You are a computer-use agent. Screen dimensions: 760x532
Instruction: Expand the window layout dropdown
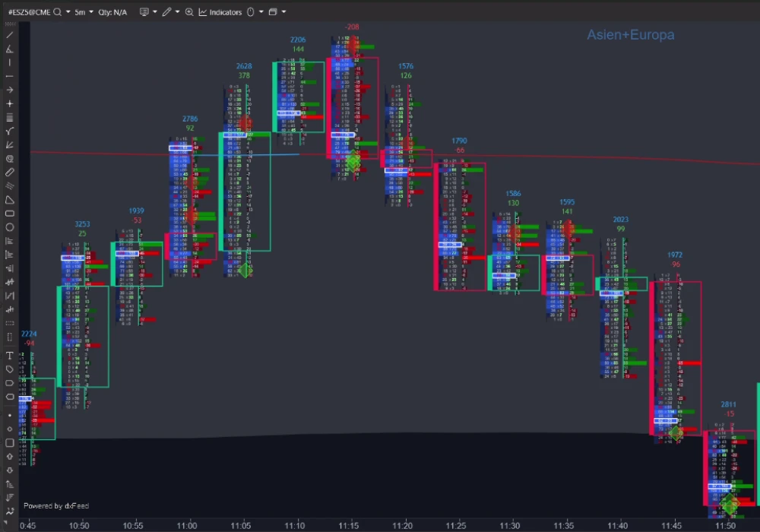[283, 12]
